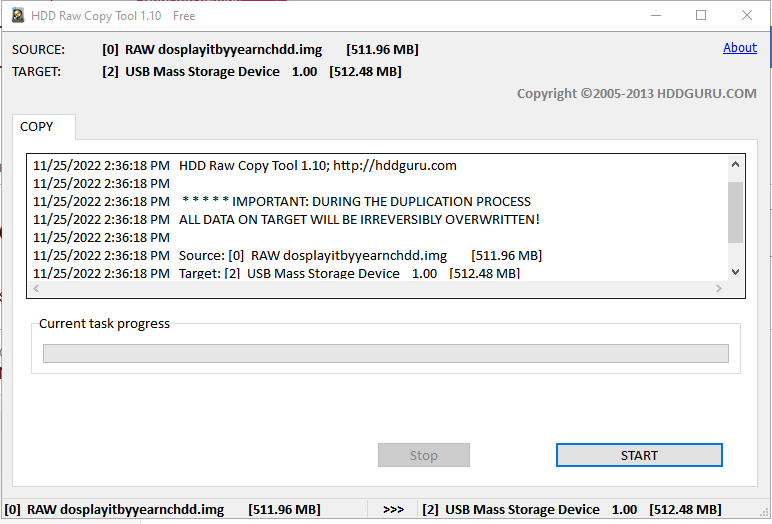
Task: Close the HDD Raw Copy Tool window
Action: (x=746, y=15)
